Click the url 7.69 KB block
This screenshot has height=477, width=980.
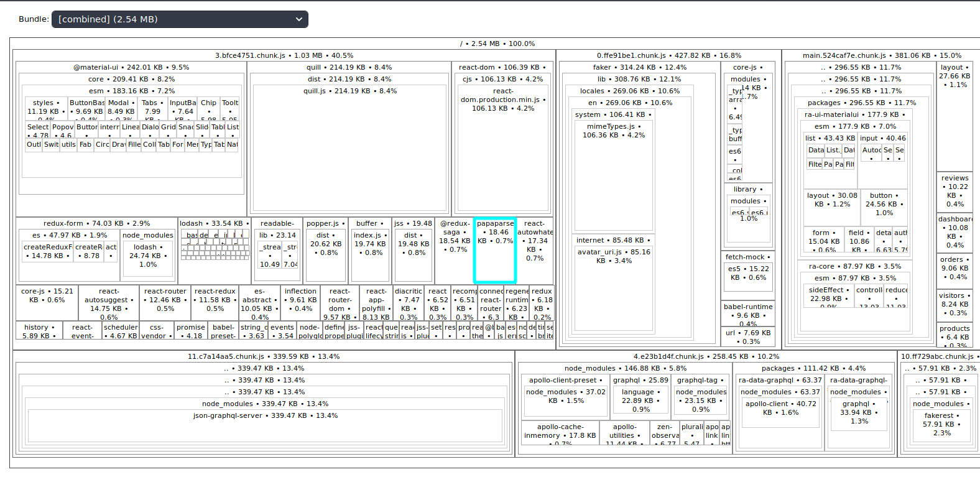tap(748, 336)
